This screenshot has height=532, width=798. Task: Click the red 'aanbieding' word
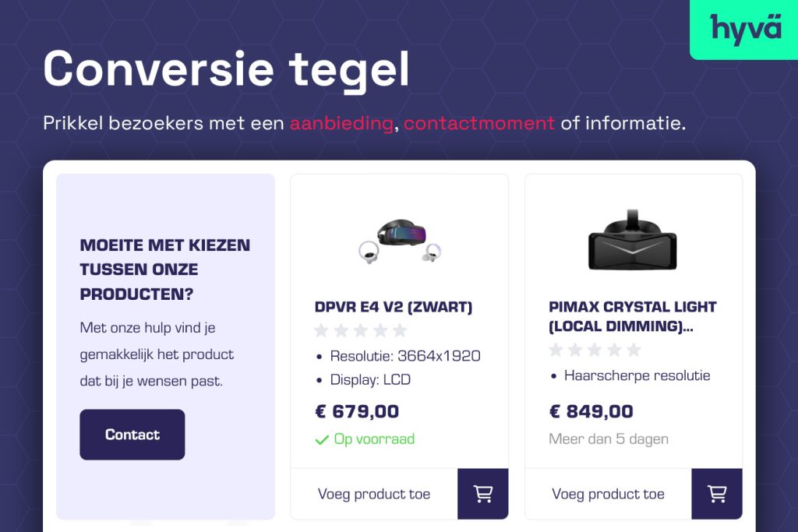click(341, 123)
